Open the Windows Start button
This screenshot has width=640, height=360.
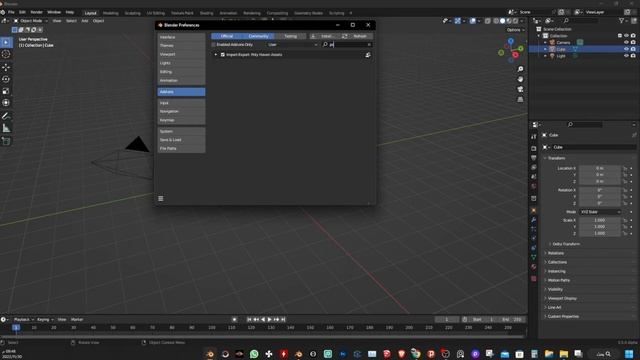point(629,354)
